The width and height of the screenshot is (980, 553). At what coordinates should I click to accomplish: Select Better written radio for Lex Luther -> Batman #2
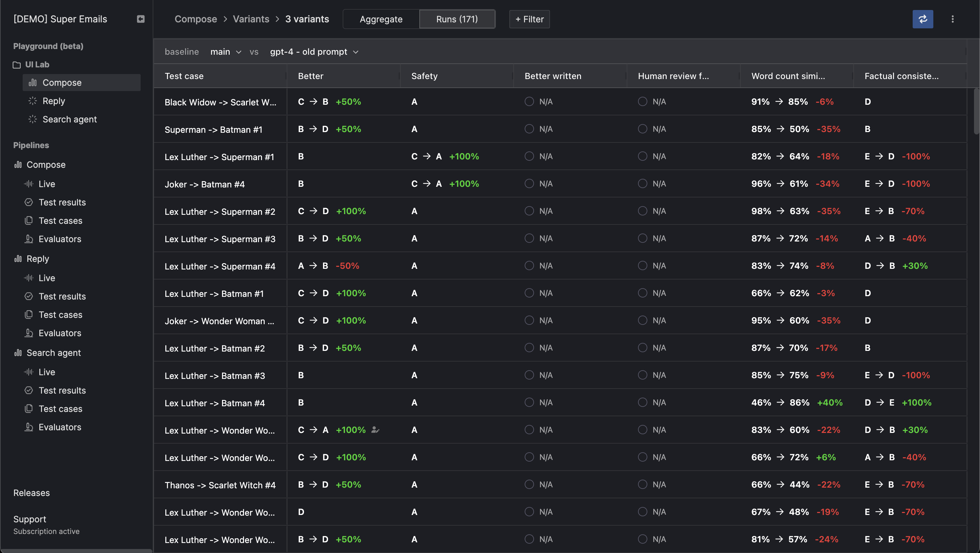(529, 348)
